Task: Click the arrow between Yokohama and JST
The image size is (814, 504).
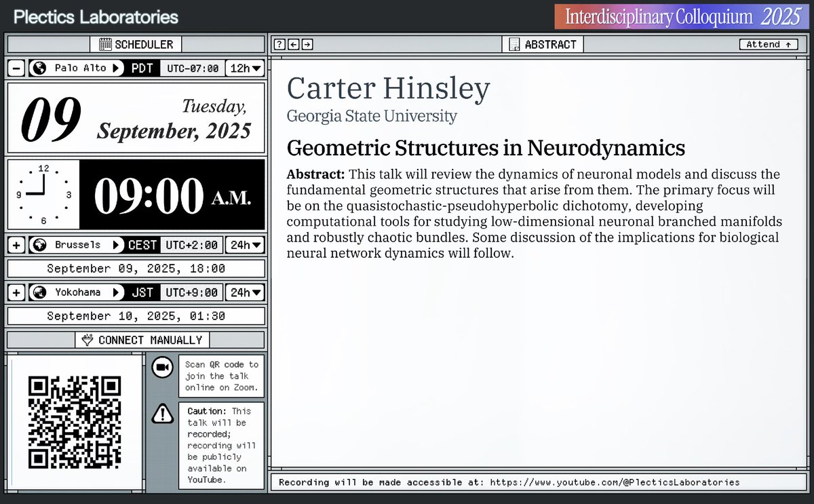Action: (x=117, y=292)
